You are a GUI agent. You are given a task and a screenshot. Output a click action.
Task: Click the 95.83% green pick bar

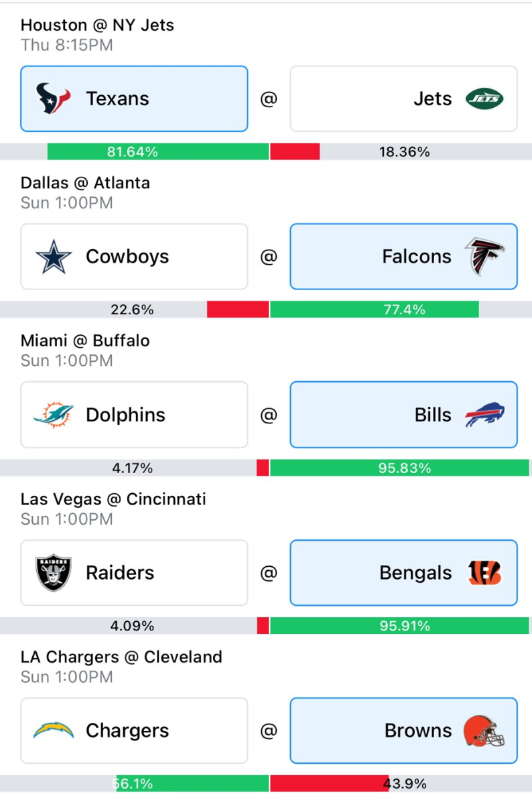click(399, 468)
